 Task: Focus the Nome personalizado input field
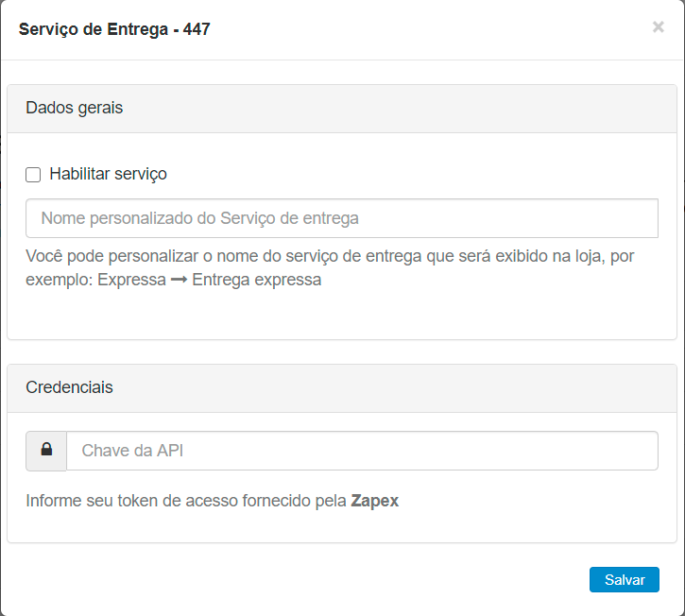(341, 218)
